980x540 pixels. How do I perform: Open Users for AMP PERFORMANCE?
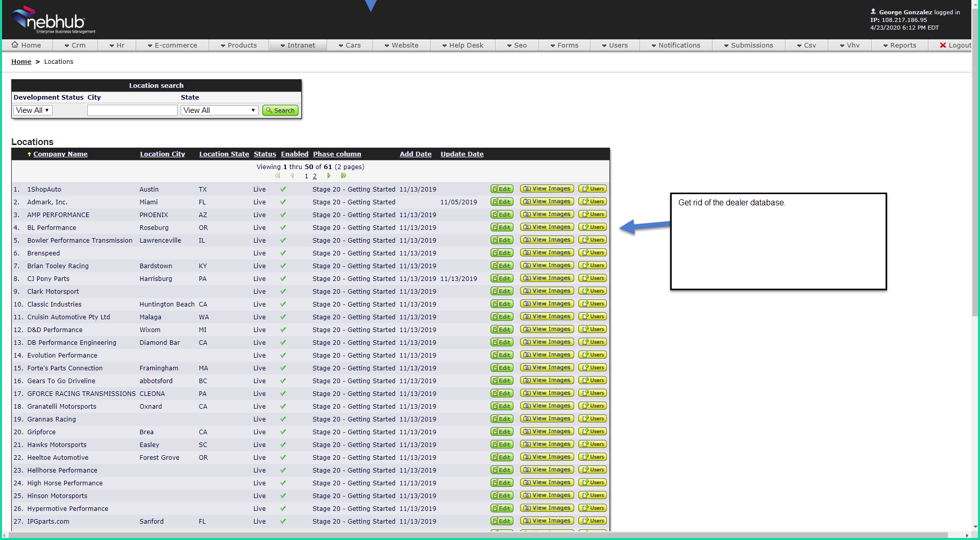pyautogui.click(x=593, y=215)
